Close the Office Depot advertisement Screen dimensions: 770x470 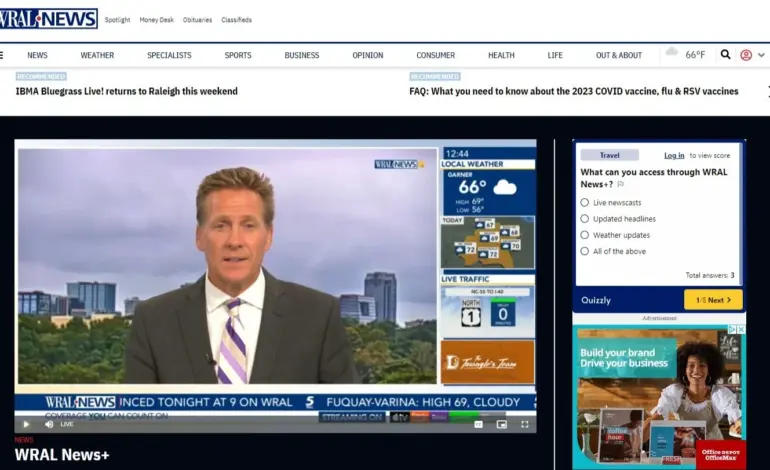(741, 330)
